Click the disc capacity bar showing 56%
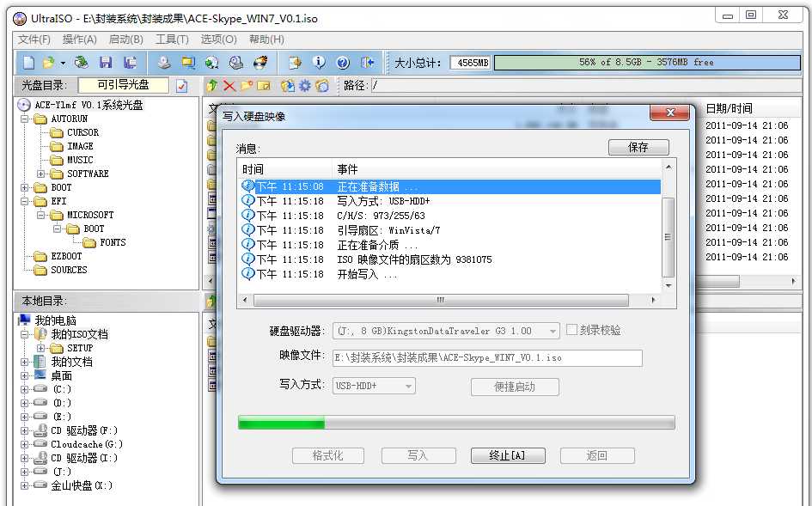 point(647,63)
